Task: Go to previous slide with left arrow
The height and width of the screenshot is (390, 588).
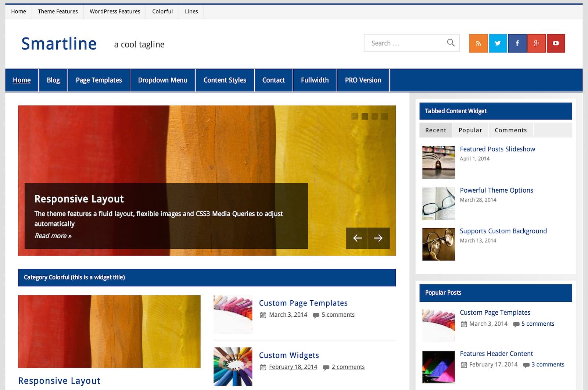Action: click(357, 238)
